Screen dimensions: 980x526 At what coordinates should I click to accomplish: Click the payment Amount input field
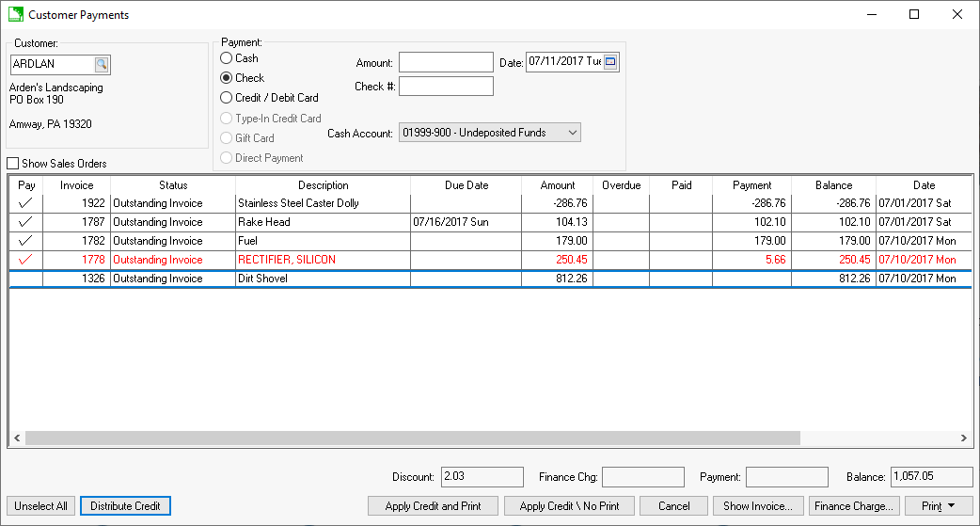pyautogui.click(x=446, y=62)
